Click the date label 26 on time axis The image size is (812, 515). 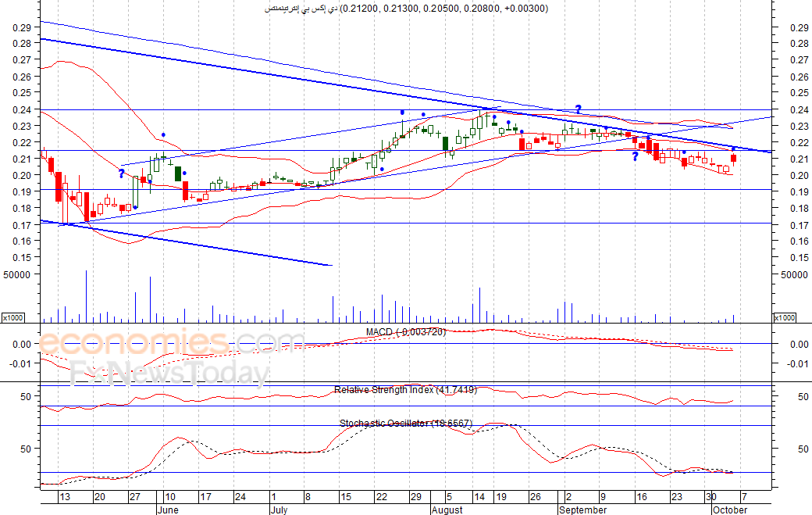(x=535, y=497)
